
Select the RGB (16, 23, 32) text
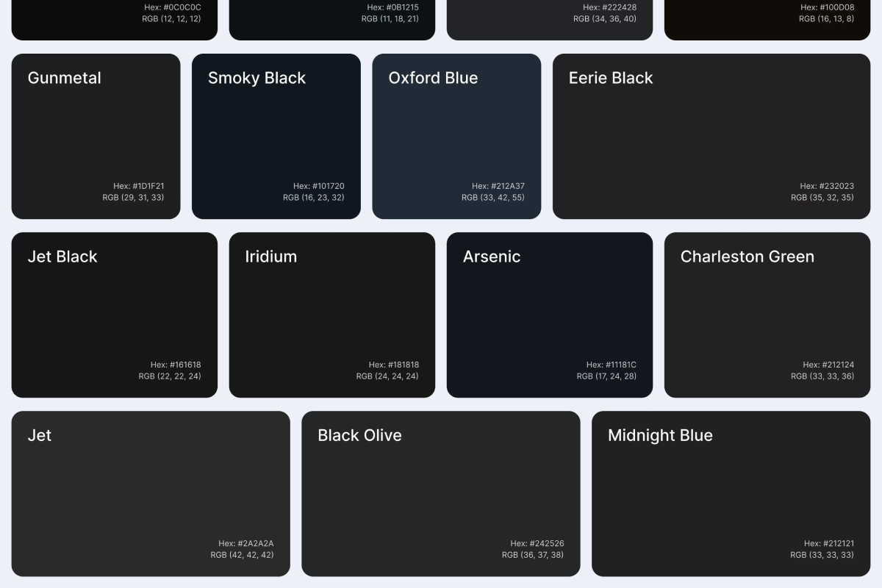(x=313, y=198)
